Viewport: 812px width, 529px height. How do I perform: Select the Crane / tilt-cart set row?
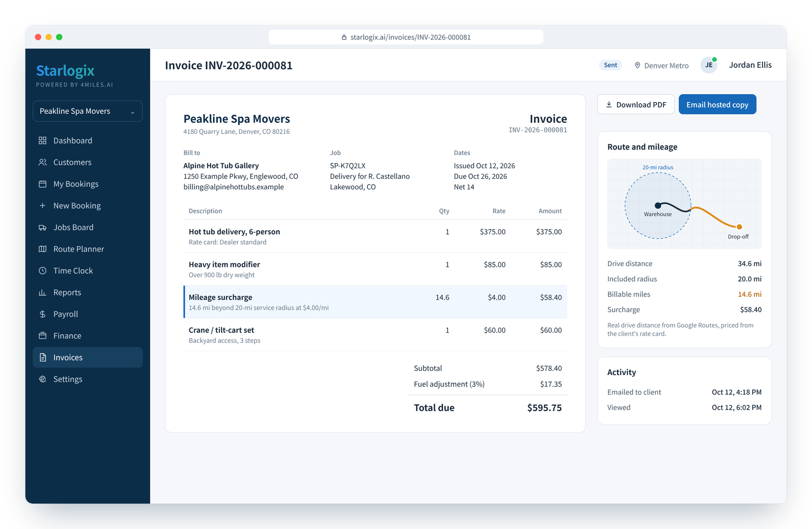tap(375, 335)
